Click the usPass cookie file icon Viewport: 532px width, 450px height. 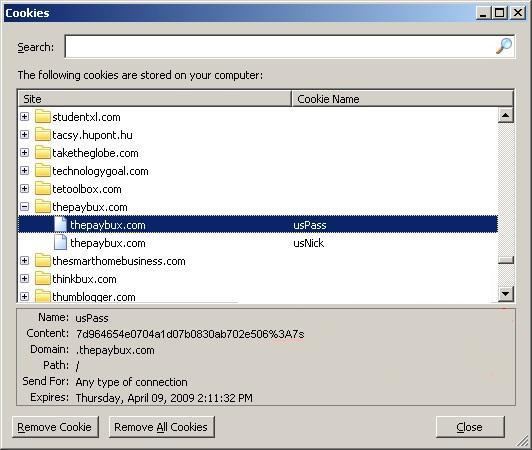pyautogui.click(x=61, y=225)
